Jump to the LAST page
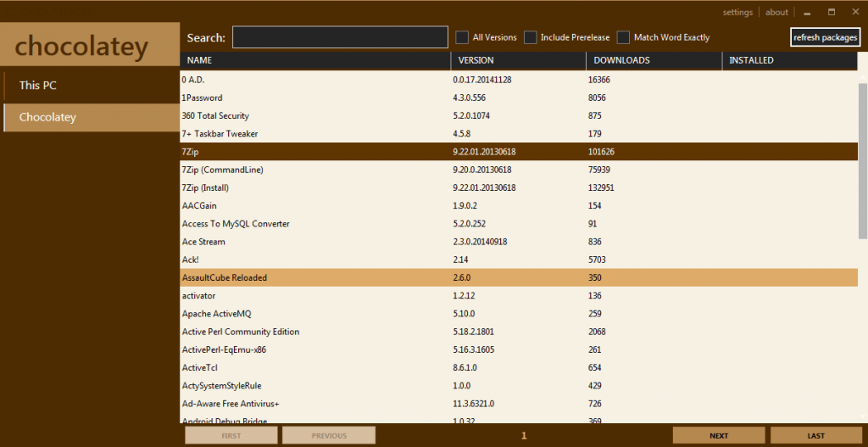Viewport: 868px width, 447px height. 816,435
